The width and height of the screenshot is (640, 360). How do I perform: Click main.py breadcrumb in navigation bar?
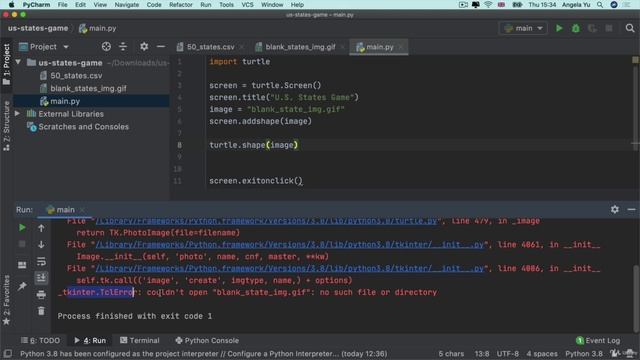click(x=97, y=28)
